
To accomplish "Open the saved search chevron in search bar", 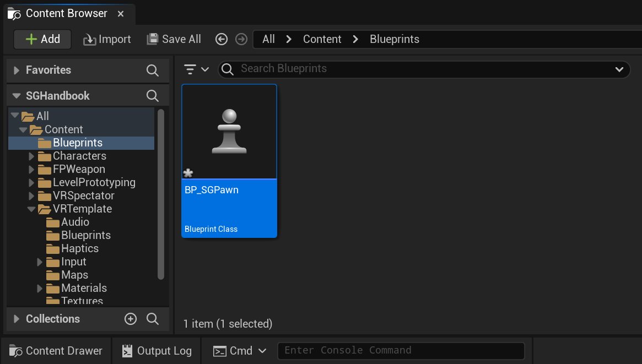I will [x=619, y=69].
